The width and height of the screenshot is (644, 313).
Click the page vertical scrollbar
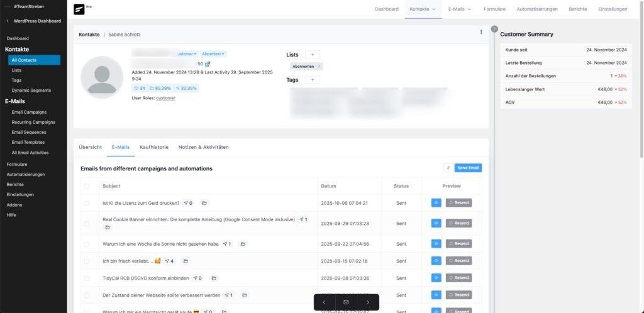(x=642, y=80)
